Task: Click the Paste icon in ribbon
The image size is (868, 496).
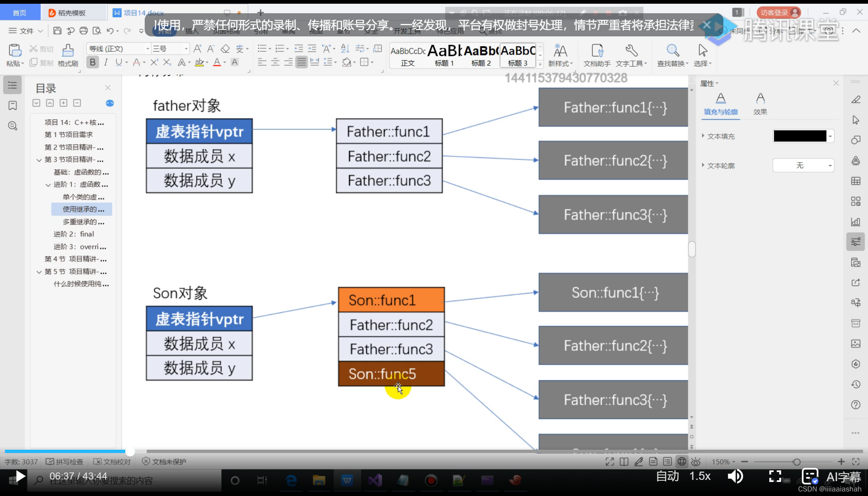Action: (x=15, y=51)
